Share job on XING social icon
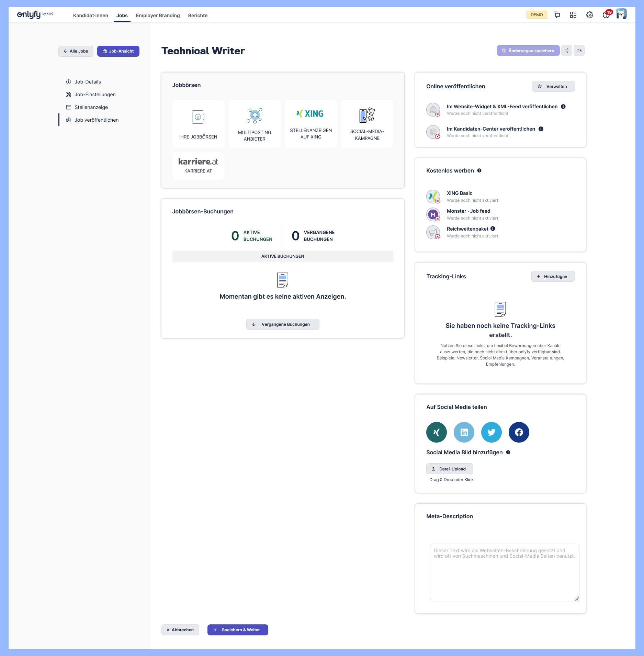644x656 pixels. [436, 432]
